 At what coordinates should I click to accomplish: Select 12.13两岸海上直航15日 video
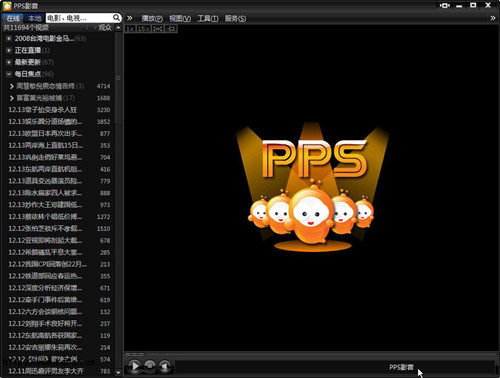(59, 145)
